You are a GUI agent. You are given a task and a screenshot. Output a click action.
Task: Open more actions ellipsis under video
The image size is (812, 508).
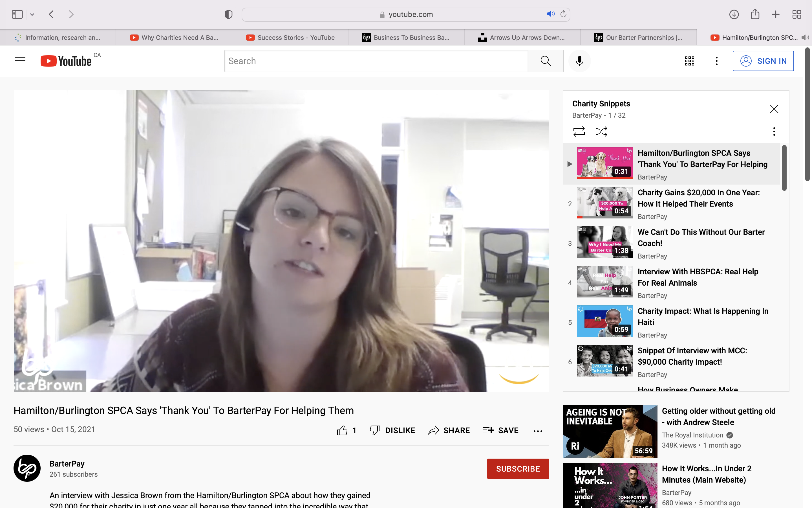pos(538,431)
